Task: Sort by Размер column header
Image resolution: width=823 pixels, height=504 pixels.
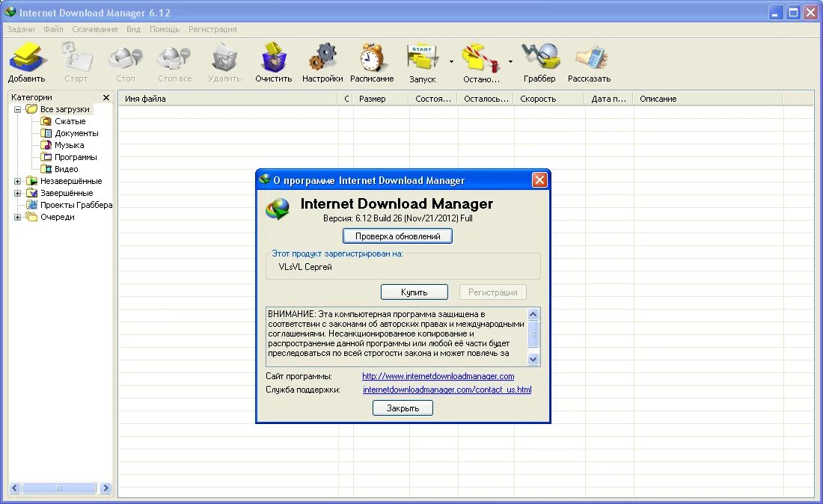Action: [x=380, y=99]
